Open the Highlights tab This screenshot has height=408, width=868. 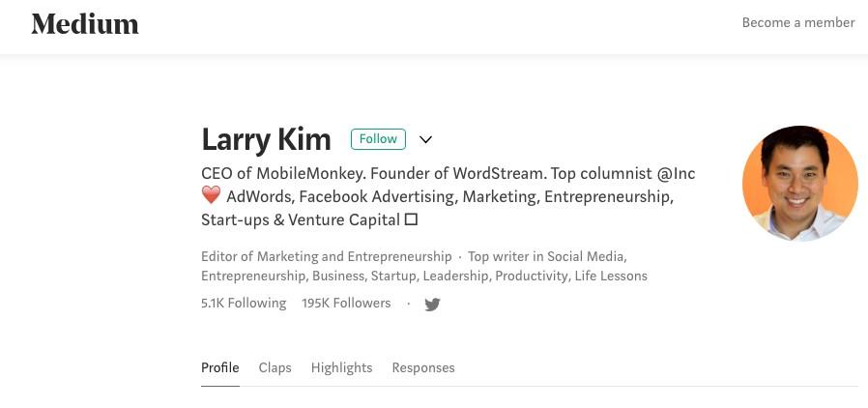point(341,367)
